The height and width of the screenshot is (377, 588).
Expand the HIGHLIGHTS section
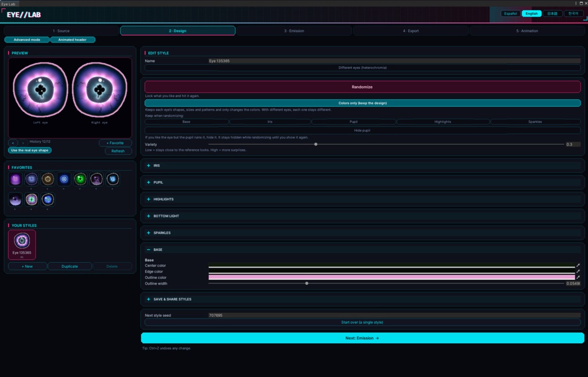(x=362, y=199)
